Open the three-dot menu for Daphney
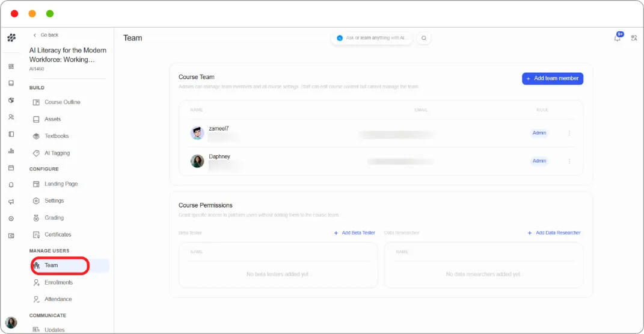The height and width of the screenshot is (334, 644). click(569, 161)
